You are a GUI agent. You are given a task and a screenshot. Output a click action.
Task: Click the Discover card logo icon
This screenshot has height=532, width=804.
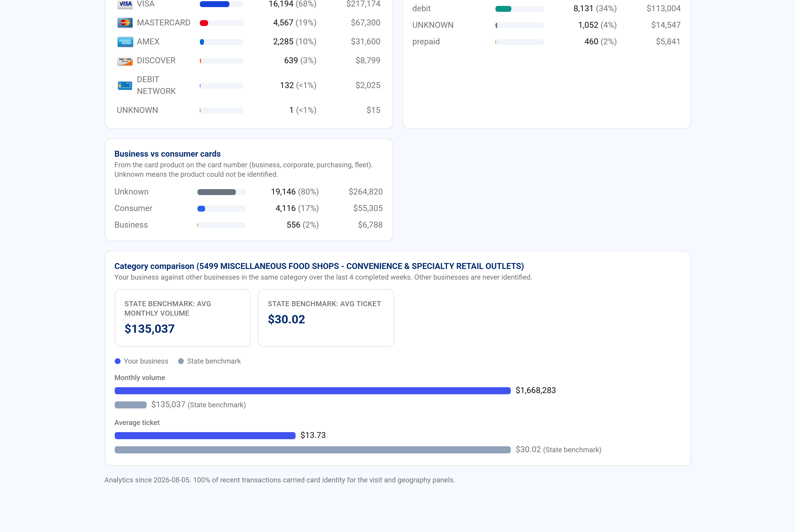[125, 61]
